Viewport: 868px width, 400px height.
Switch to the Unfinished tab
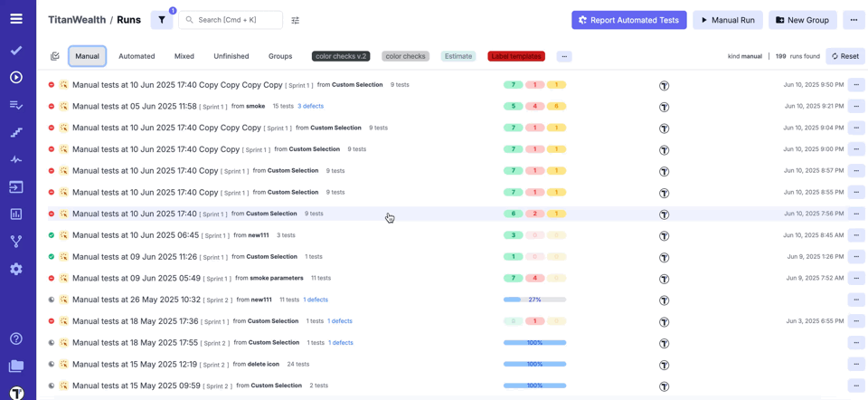click(x=231, y=56)
